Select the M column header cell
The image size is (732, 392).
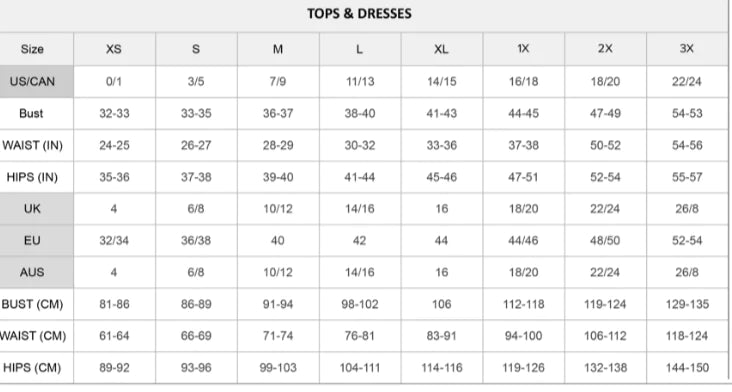(x=278, y=49)
